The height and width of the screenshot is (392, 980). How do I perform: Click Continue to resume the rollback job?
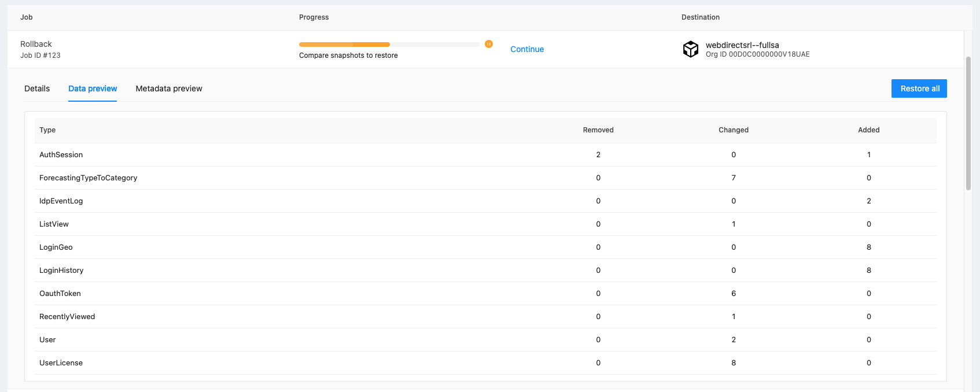(526, 49)
